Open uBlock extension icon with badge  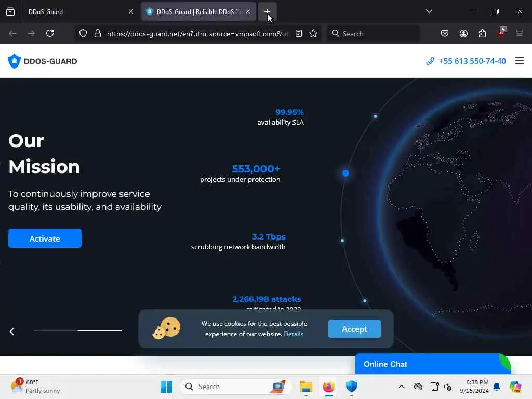pyautogui.click(x=501, y=33)
